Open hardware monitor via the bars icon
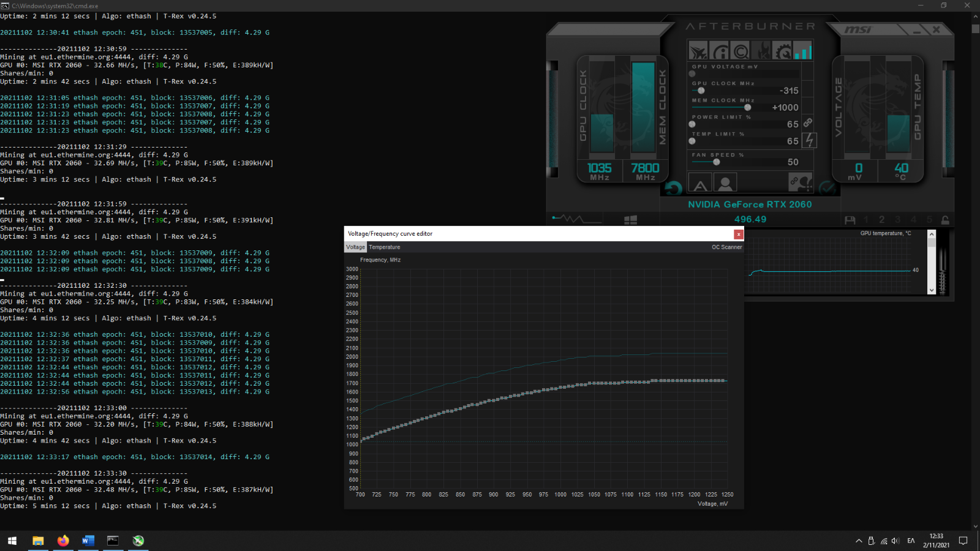 click(803, 51)
